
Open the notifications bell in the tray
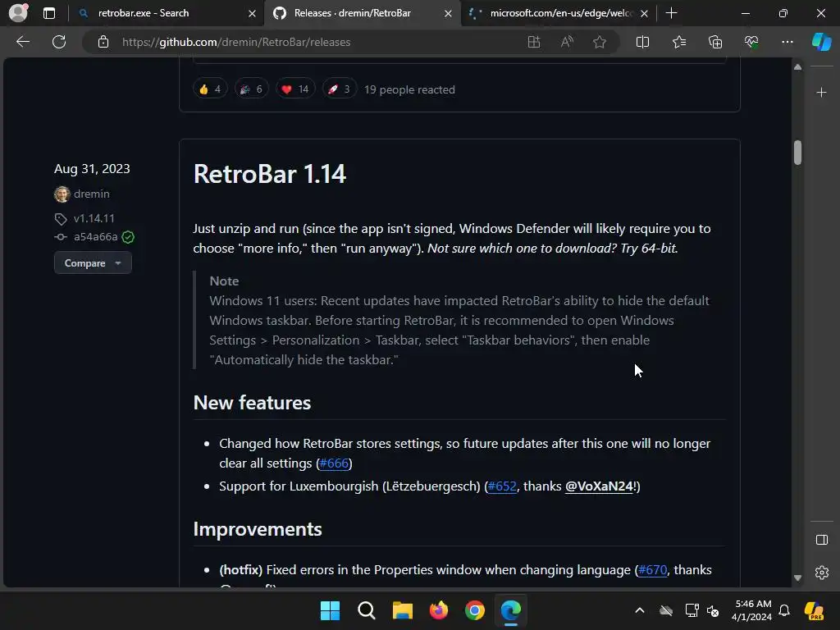click(x=784, y=610)
